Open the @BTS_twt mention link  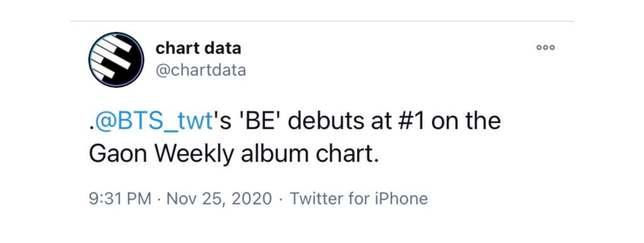153,122
